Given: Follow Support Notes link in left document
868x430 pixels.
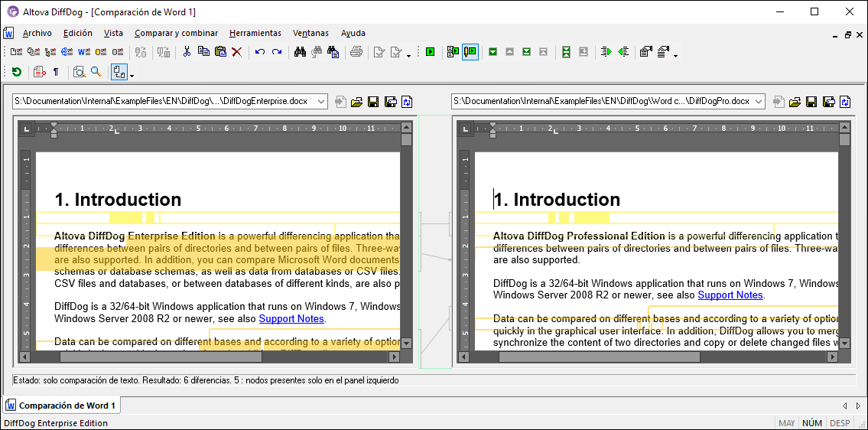Looking at the screenshot, I should [291, 318].
